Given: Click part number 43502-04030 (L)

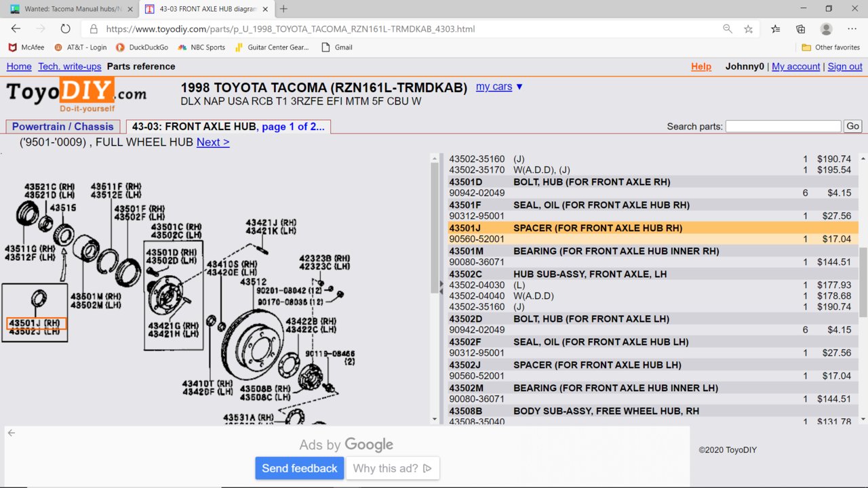Looking at the screenshot, I should 477,285.
